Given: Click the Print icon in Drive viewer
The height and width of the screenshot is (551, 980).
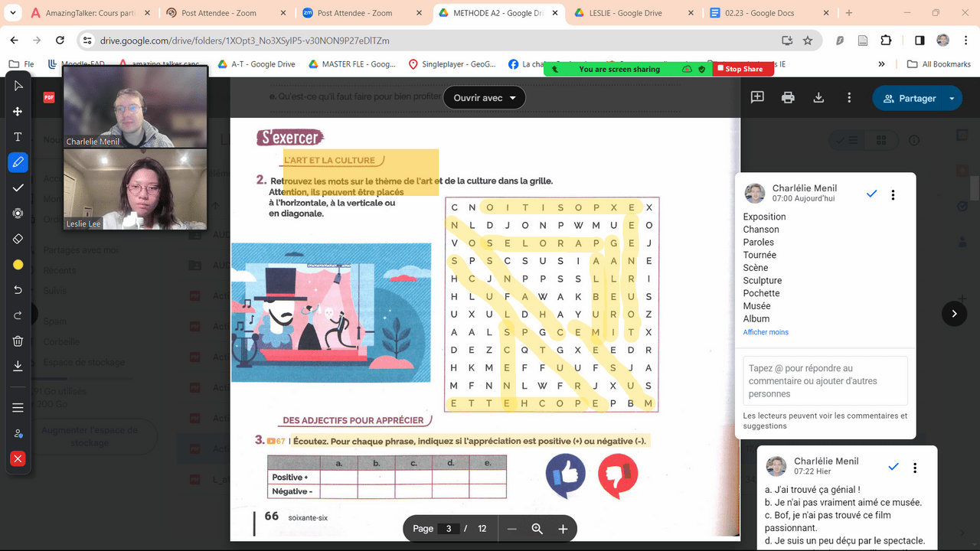Looking at the screenshot, I should pyautogui.click(x=788, y=98).
